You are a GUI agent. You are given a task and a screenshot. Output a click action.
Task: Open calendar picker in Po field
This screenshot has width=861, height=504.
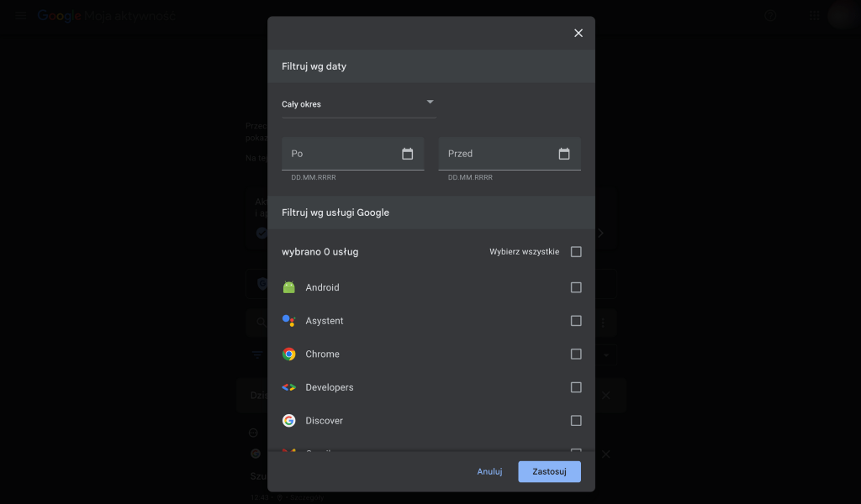pos(408,154)
